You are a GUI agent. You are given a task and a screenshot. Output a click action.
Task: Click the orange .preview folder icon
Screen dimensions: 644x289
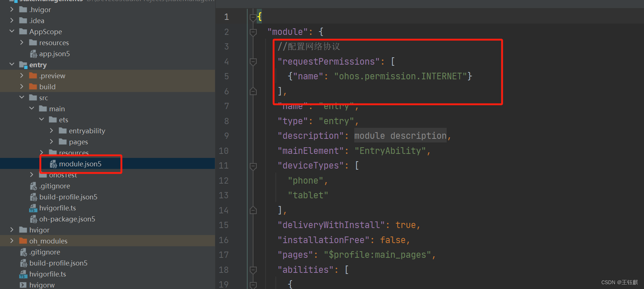33,76
